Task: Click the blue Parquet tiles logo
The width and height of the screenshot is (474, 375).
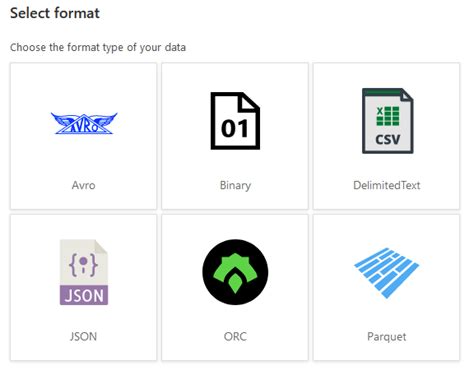Action: click(x=387, y=273)
